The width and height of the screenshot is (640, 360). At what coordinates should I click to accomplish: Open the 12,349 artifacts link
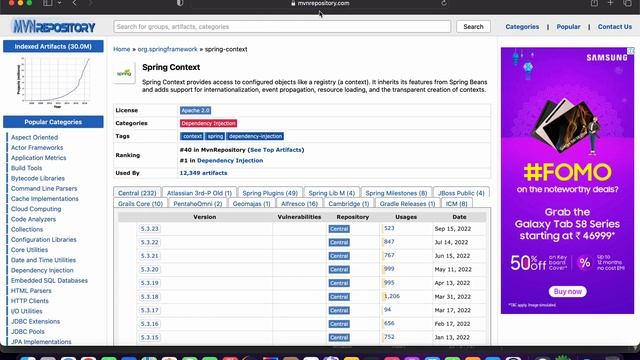[x=203, y=173]
